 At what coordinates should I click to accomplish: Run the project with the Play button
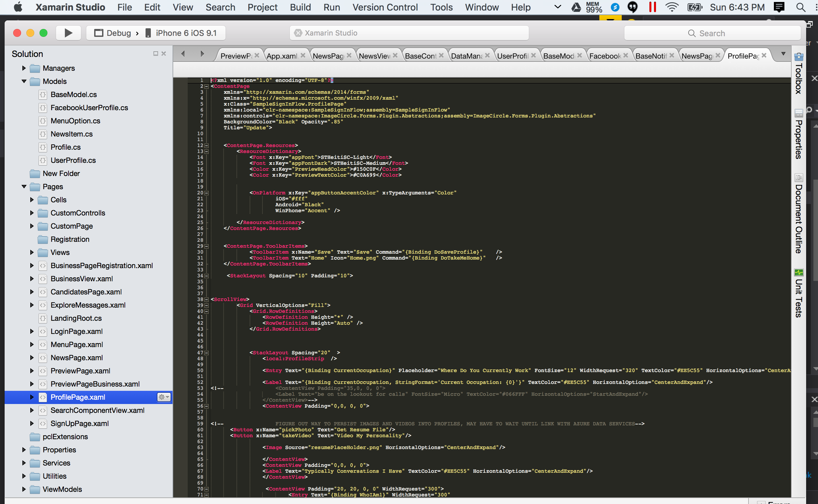coord(68,33)
